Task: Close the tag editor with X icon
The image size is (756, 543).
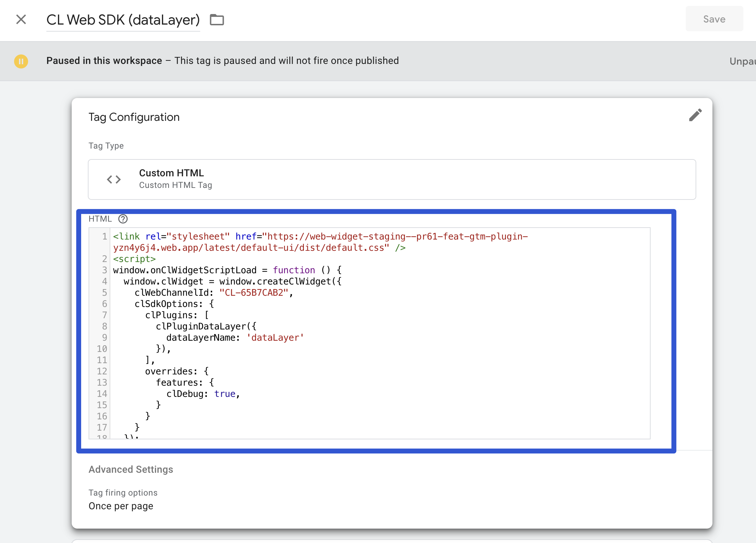Action: pos(21,19)
